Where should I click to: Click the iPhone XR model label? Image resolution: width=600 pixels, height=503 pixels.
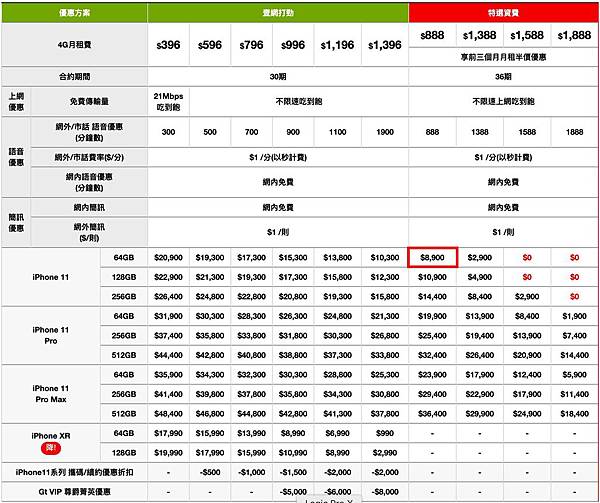[x=51, y=436]
